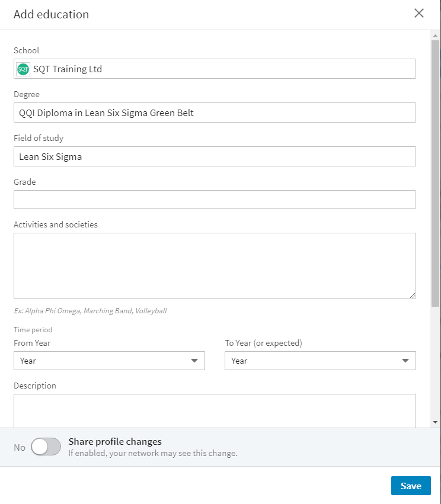Click the From Year dropdown arrow
This screenshot has height=504, width=441.
click(x=194, y=361)
